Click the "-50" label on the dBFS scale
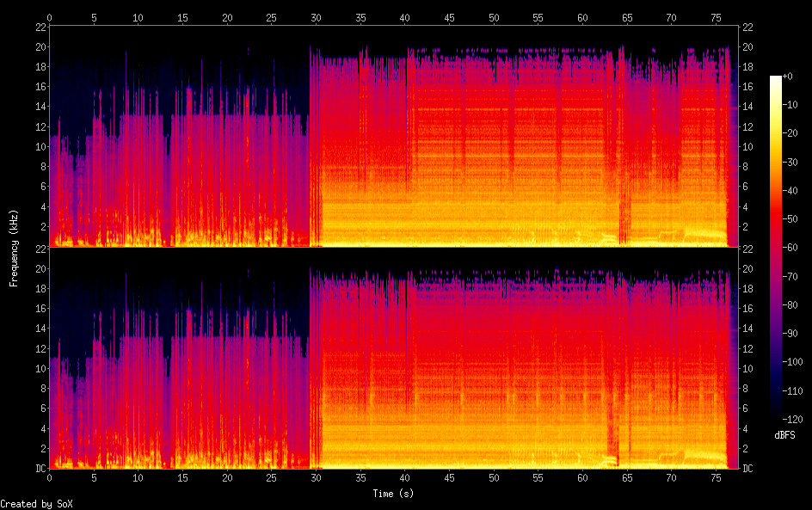This screenshot has width=812, height=510. point(790,219)
